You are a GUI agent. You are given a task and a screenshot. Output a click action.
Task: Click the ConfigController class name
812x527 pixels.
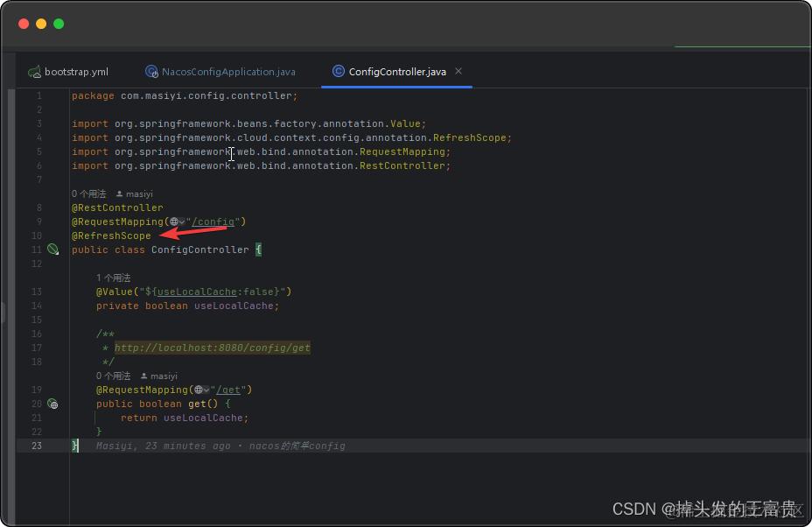point(199,249)
